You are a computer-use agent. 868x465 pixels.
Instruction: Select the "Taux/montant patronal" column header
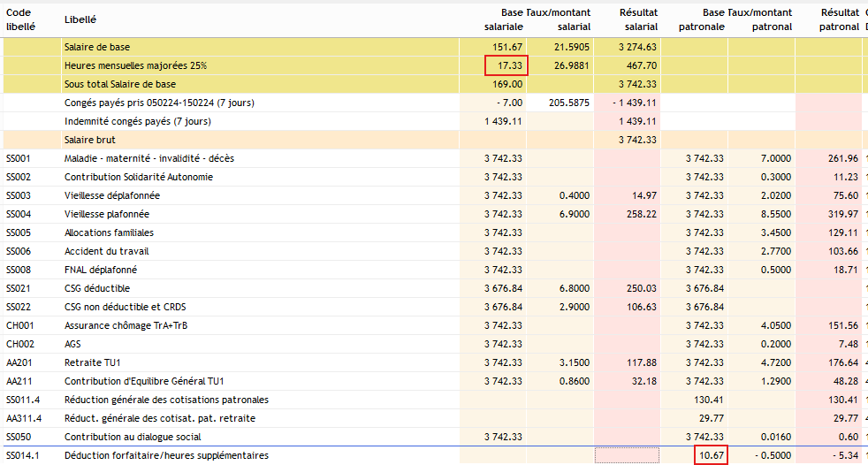[761, 19]
